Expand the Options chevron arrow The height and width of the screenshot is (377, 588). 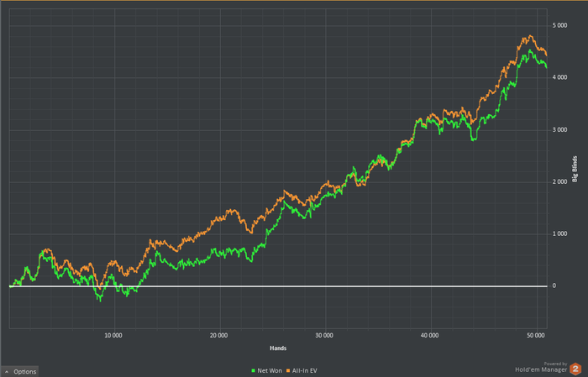7,372
